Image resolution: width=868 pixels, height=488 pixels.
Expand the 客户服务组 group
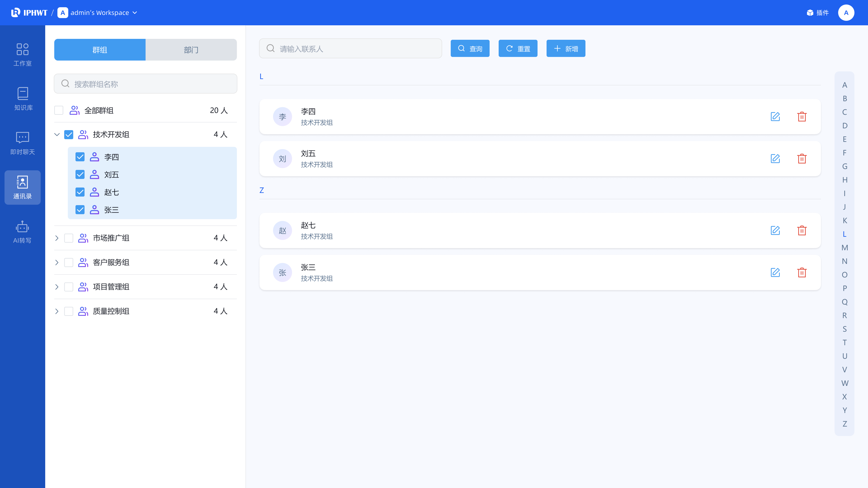coord(57,262)
